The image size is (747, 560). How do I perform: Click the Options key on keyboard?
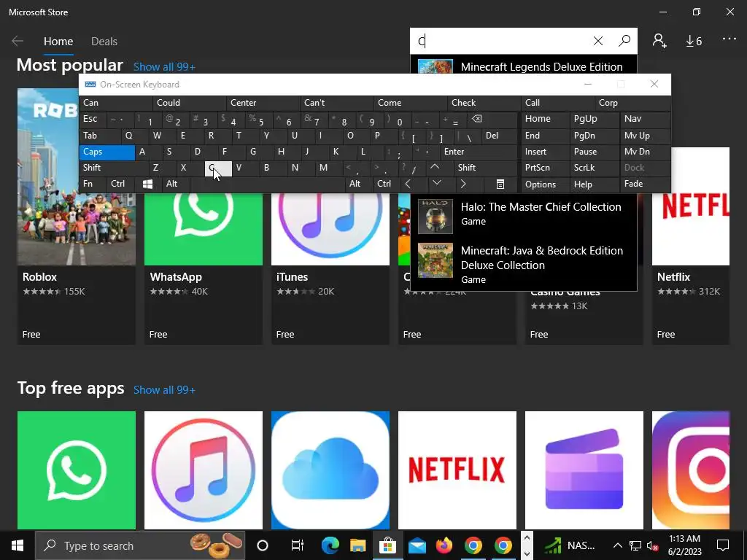tap(545, 184)
